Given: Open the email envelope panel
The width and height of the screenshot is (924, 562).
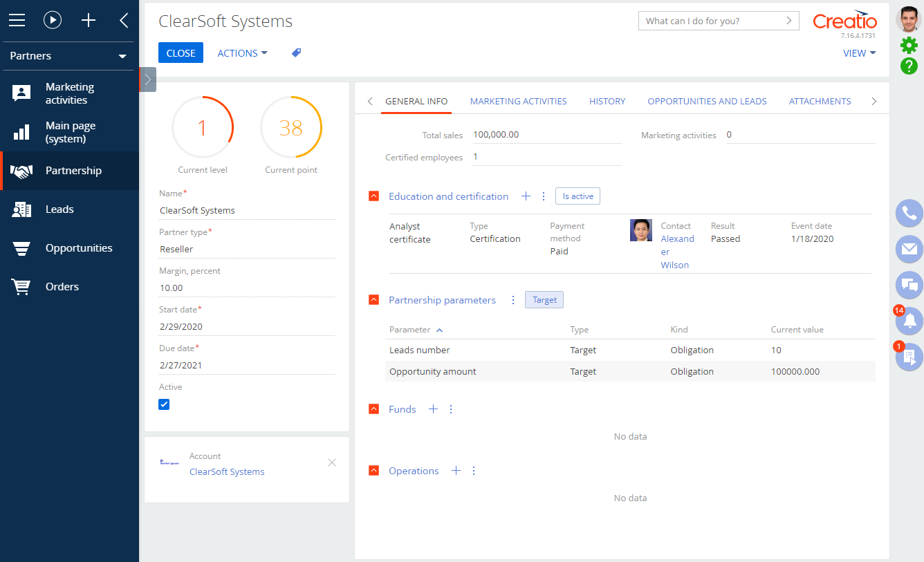Looking at the screenshot, I should point(909,249).
